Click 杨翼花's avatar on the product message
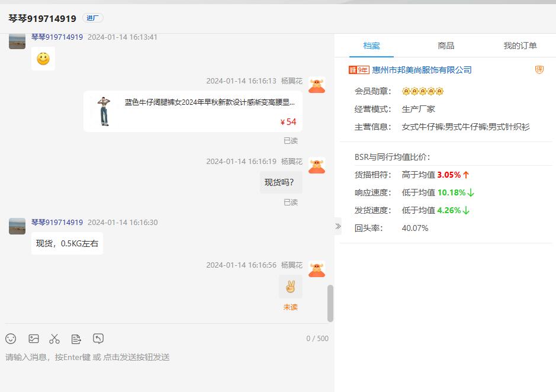The height and width of the screenshot is (392, 556). tap(317, 85)
